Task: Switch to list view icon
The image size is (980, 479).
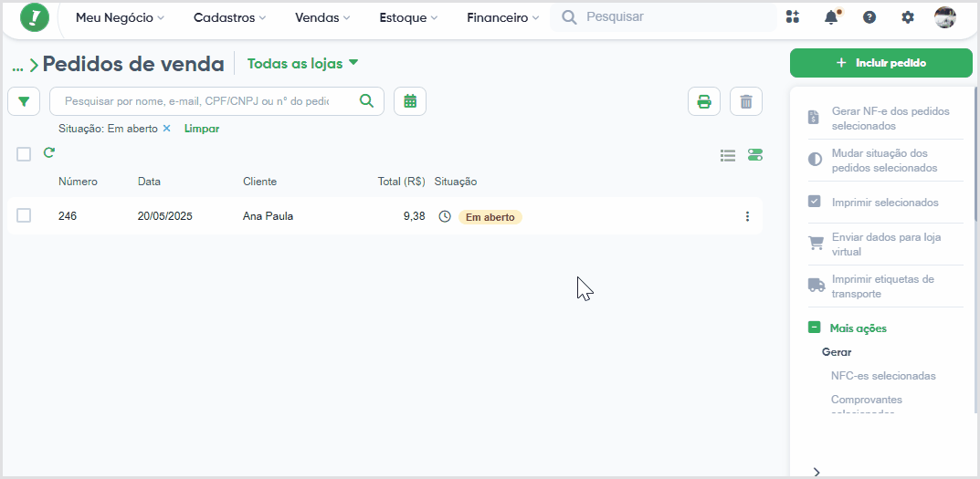Action: click(x=728, y=155)
